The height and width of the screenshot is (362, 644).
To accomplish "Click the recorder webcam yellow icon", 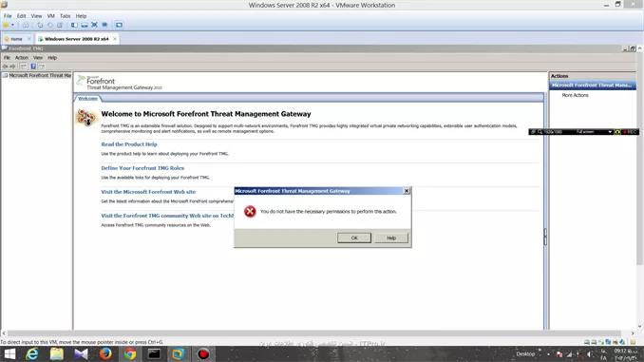I will coord(617,132).
